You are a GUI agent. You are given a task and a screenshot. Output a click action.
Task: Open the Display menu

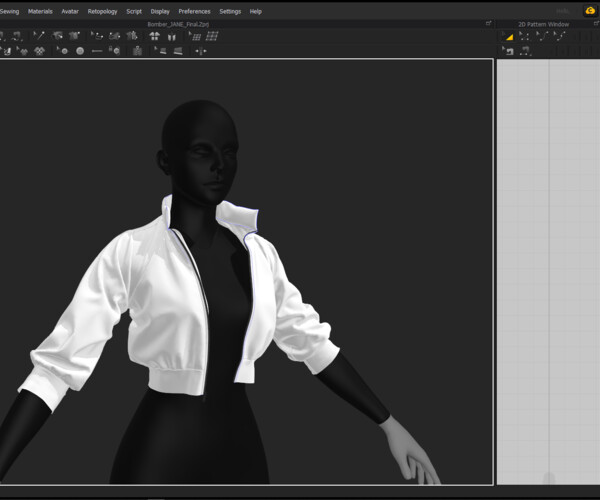click(160, 11)
